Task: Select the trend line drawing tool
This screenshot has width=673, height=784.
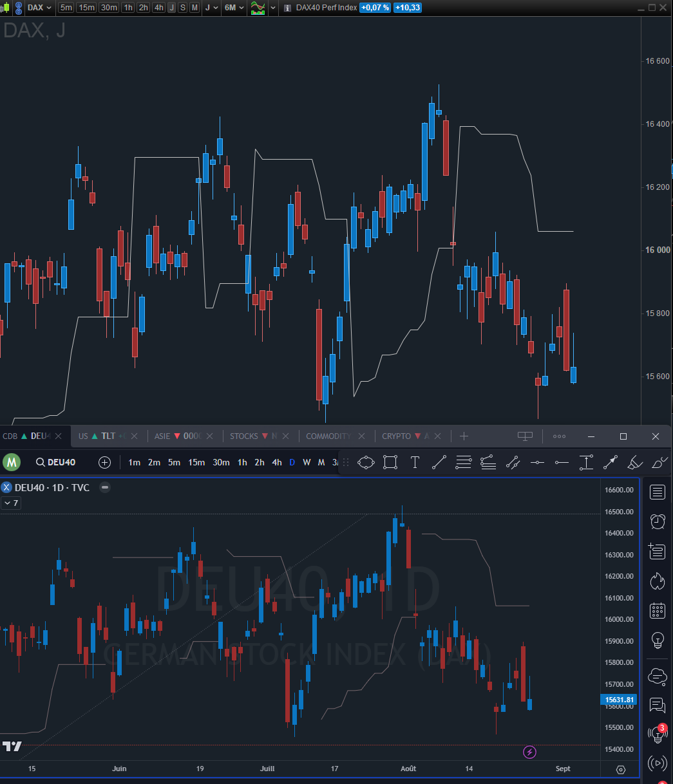Action: (x=439, y=462)
